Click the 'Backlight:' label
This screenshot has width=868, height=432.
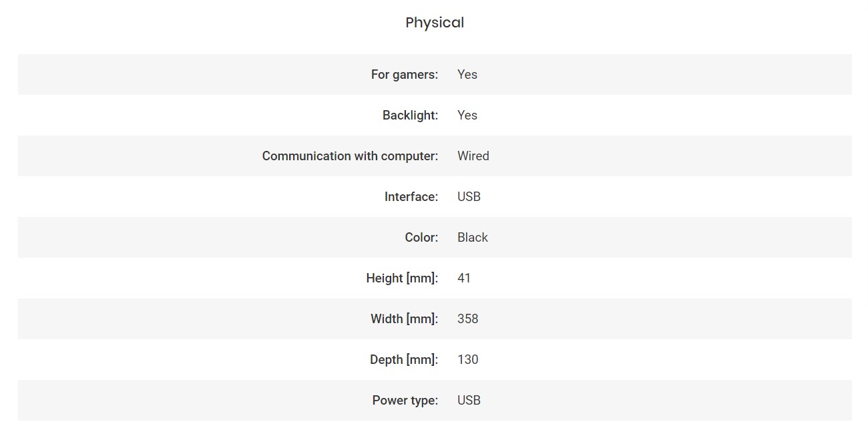click(410, 116)
